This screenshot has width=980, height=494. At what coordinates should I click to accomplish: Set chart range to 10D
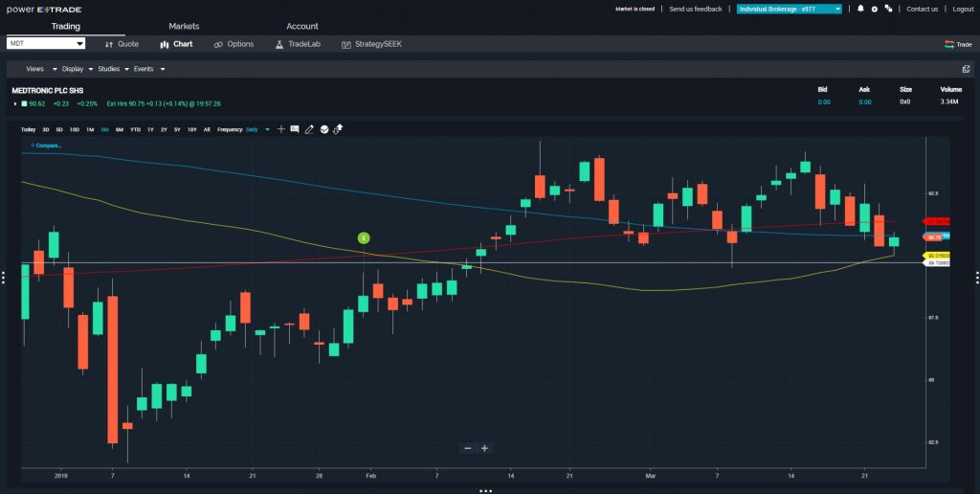point(75,129)
